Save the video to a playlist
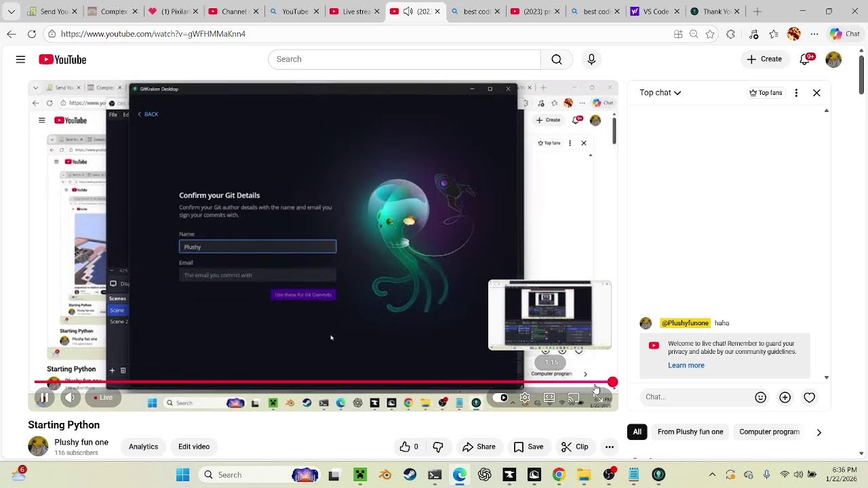Image resolution: width=868 pixels, height=488 pixels. pyautogui.click(x=528, y=447)
